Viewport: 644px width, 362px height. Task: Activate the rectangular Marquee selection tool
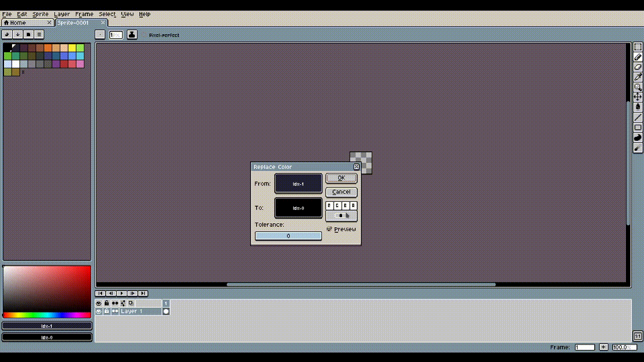tap(638, 46)
